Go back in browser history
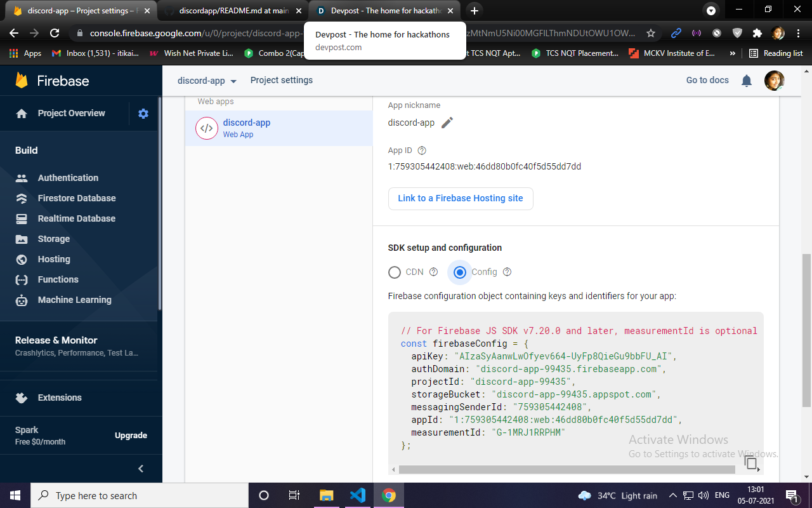 [x=14, y=33]
